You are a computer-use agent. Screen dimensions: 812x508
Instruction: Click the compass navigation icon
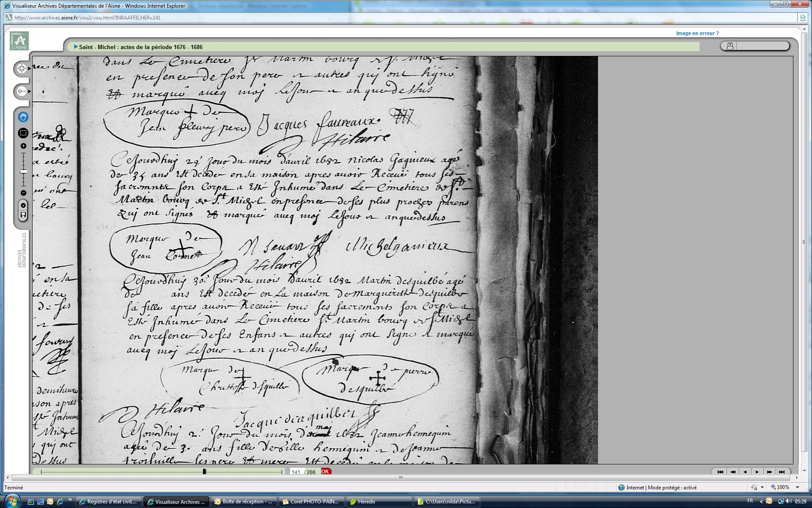click(x=22, y=69)
